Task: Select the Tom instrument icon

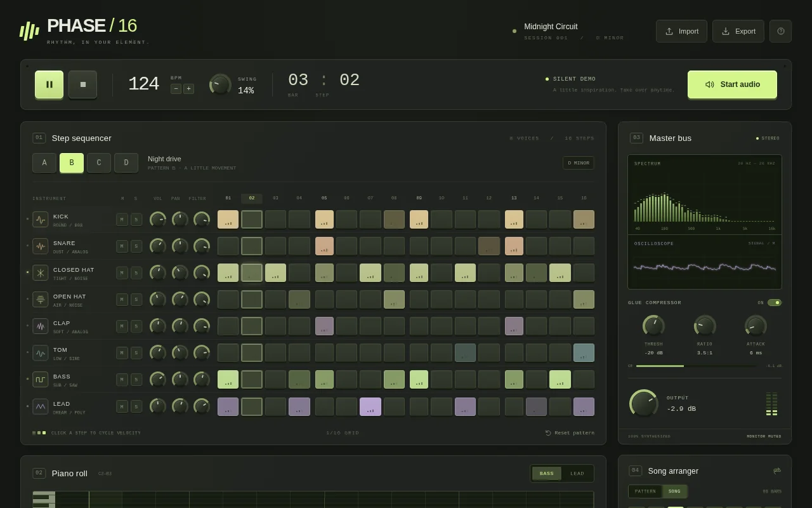Action: pos(41,353)
